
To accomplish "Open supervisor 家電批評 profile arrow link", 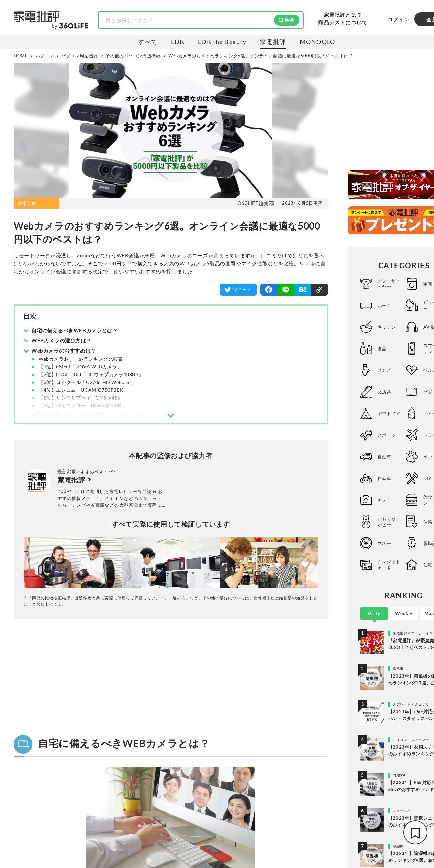I will [74, 480].
